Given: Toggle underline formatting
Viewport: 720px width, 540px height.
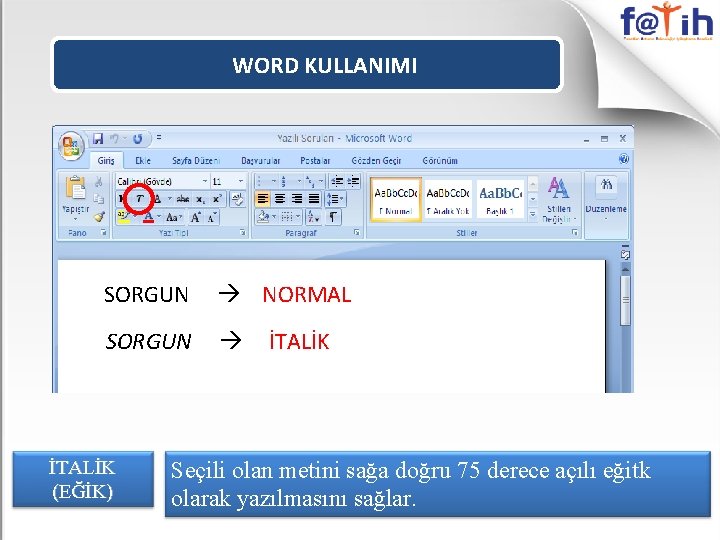Looking at the screenshot, I should coord(158,199).
